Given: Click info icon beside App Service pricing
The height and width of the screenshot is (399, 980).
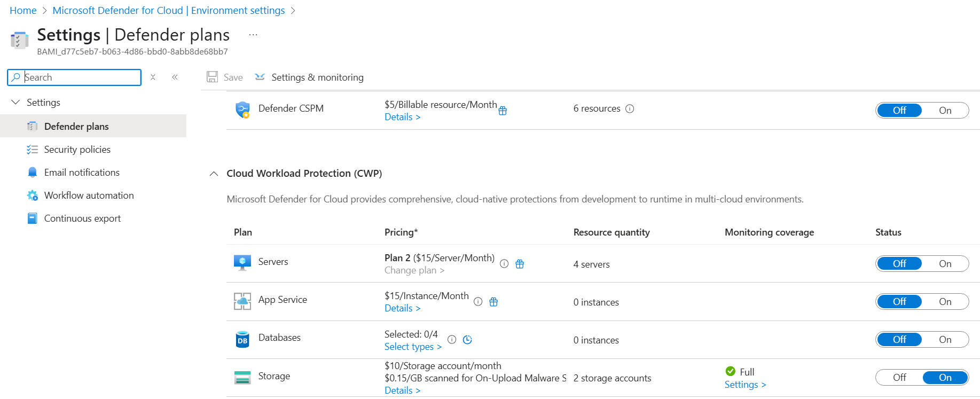Looking at the screenshot, I should point(478,302).
